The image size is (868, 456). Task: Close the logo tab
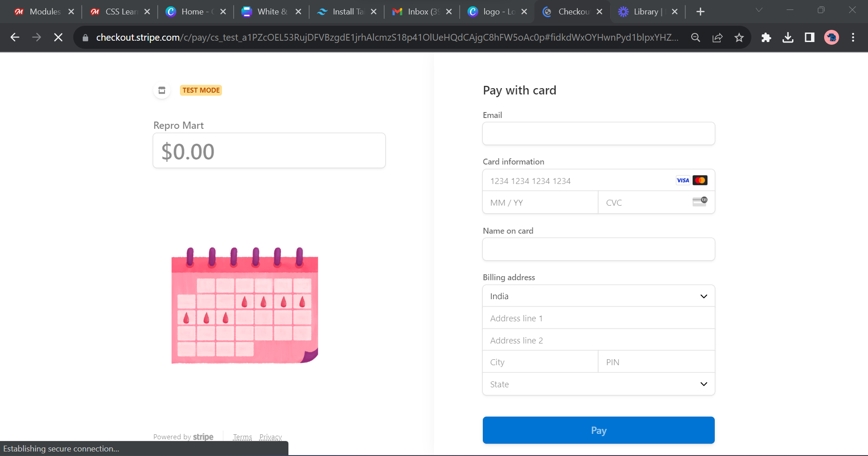point(524,12)
